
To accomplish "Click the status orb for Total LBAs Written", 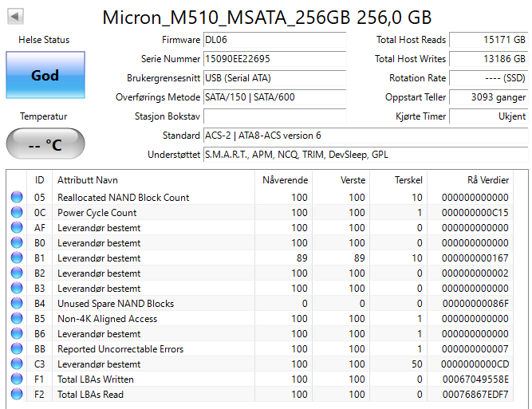I will (17, 380).
